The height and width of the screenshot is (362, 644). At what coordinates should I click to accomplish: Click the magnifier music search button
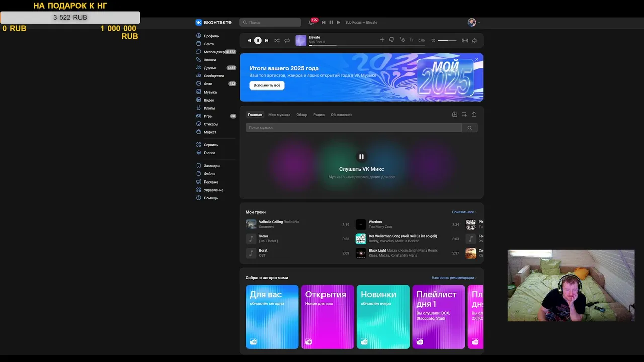pyautogui.click(x=470, y=128)
